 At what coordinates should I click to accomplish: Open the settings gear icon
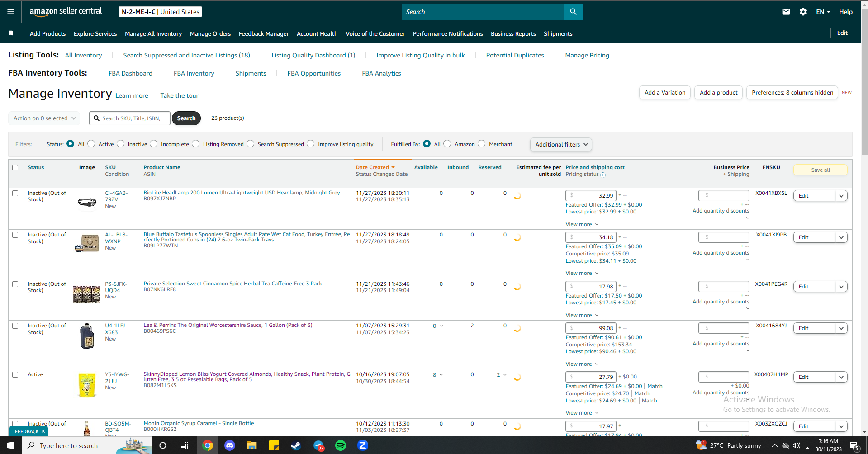(x=803, y=12)
